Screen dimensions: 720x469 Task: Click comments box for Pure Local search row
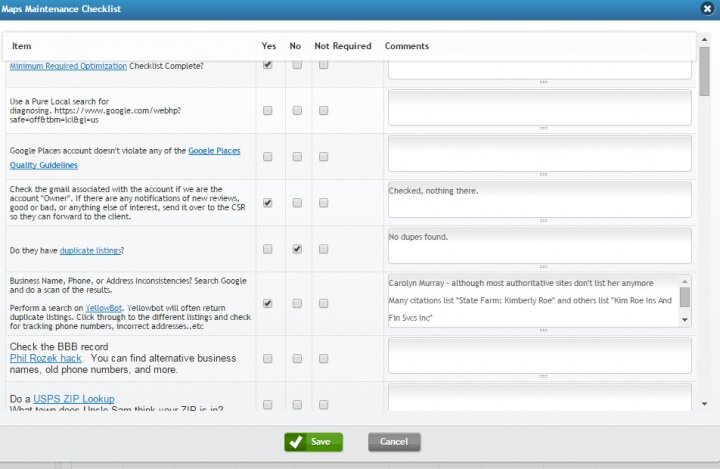[540, 107]
